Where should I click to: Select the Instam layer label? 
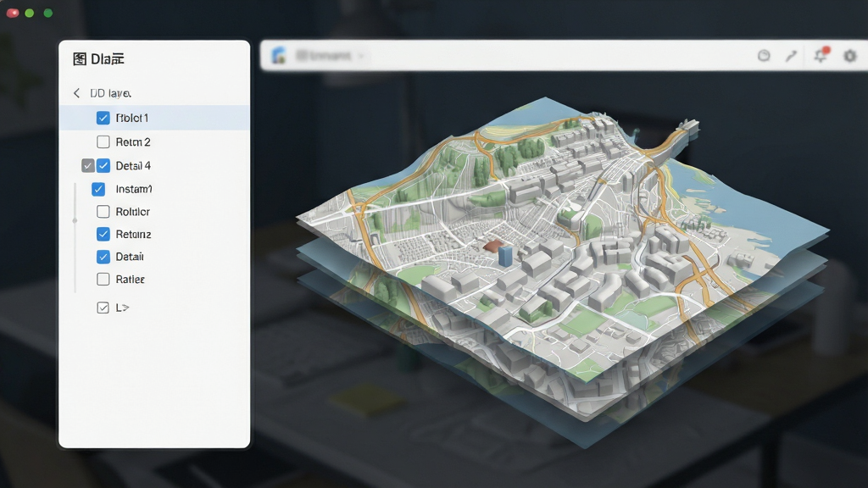[x=133, y=189]
